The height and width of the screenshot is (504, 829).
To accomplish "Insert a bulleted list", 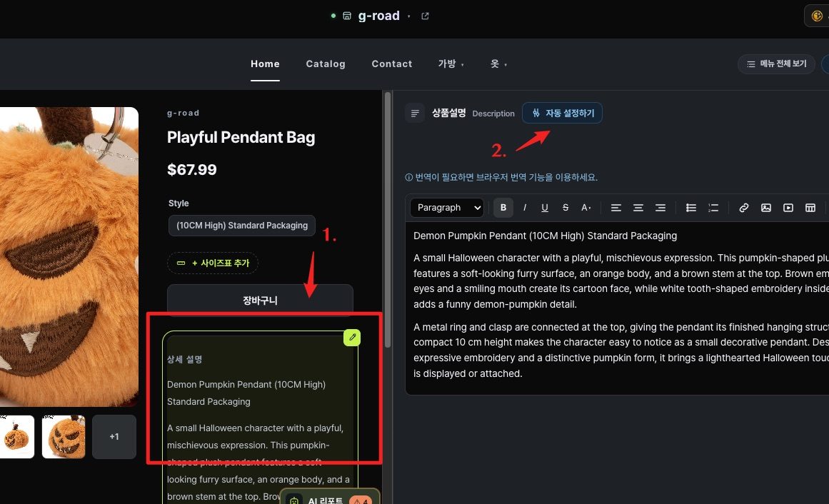I will [x=691, y=207].
